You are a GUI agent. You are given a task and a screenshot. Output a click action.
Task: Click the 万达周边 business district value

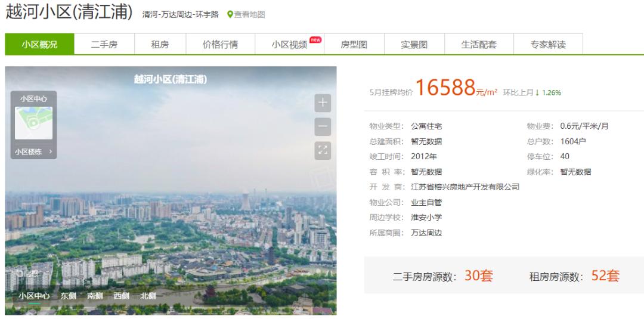tap(427, 233)
